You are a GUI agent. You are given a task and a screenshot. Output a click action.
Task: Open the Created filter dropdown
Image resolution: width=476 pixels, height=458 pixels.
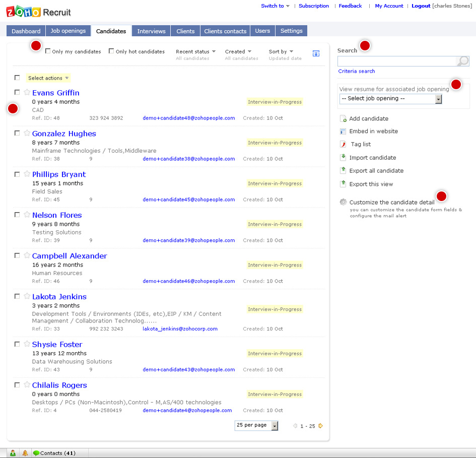tap(238, 51)
